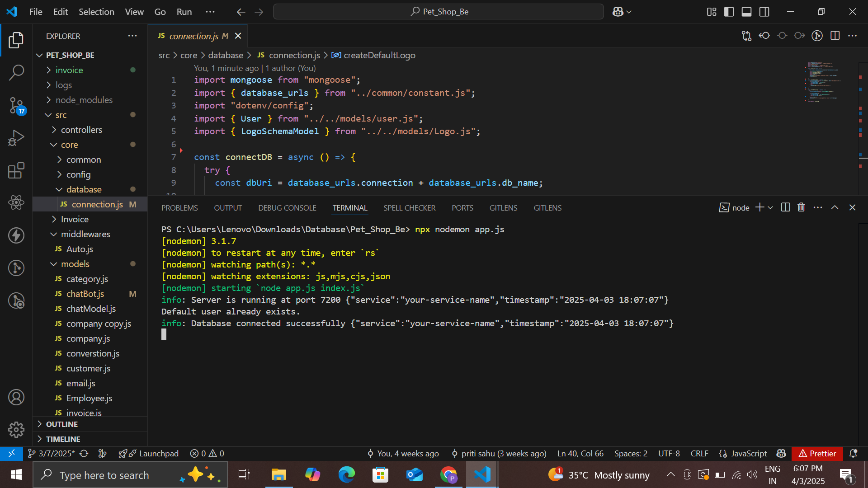Image resolution: width=868 pixels, height=488 pixels.
Task: Change the JavaScript language mode in status bar
Action: (x=749, y=453)
